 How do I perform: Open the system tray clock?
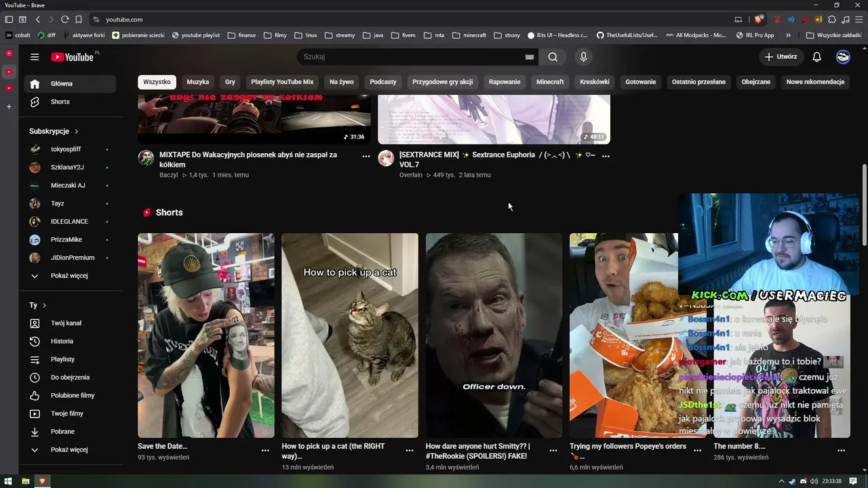pos(831,481)
